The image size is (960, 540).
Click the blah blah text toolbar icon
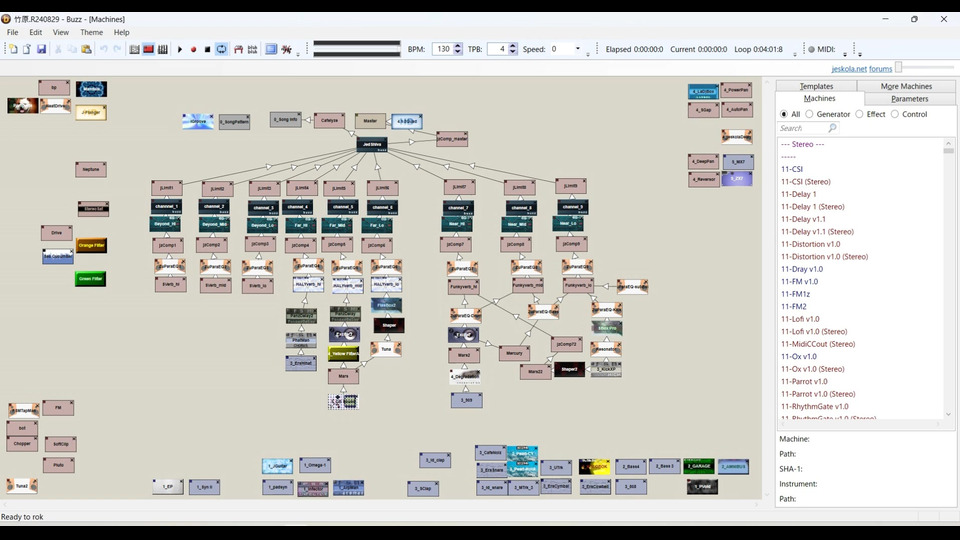(x=252, y=49)
